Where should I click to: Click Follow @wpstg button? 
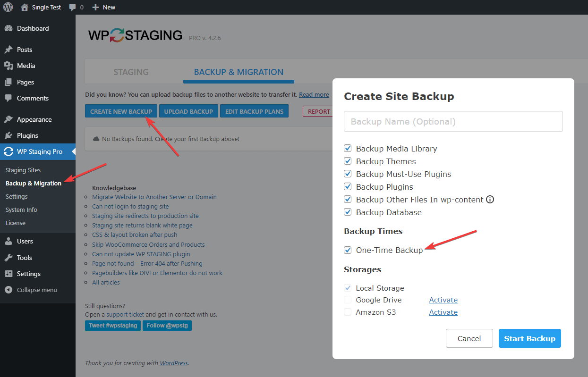(x=167, y=326)
